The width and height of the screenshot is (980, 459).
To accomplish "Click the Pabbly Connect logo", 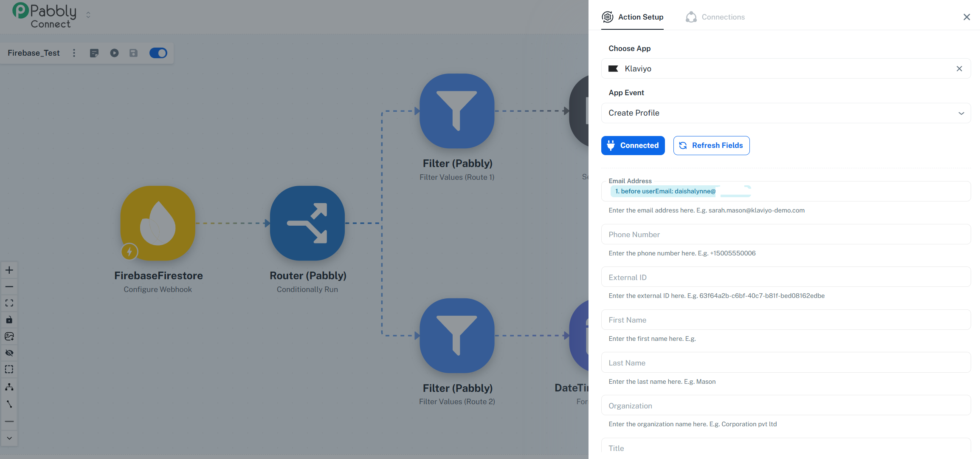I will [x=44, y=15].
